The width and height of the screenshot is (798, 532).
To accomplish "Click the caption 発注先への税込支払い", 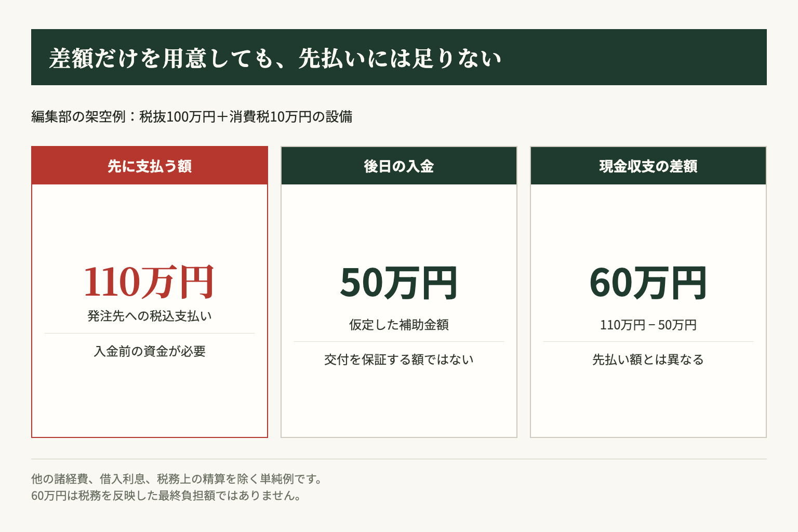I will [150, 316].
